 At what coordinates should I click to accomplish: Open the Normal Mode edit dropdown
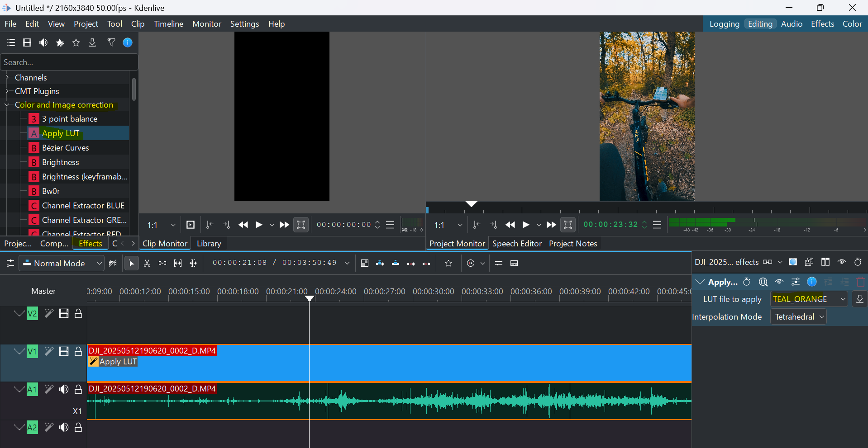tap(62, 263)
